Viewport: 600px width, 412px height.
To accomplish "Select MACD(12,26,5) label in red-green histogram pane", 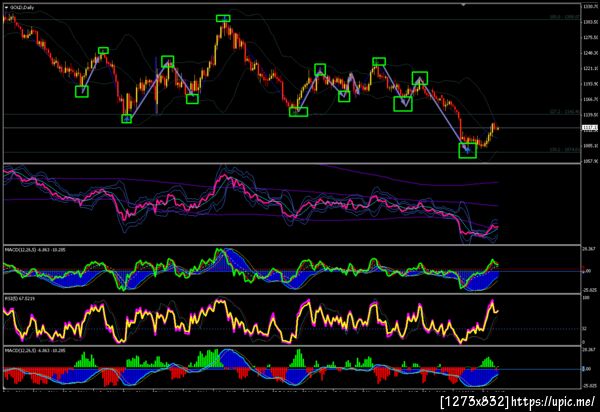I will (x=35, y=350).
